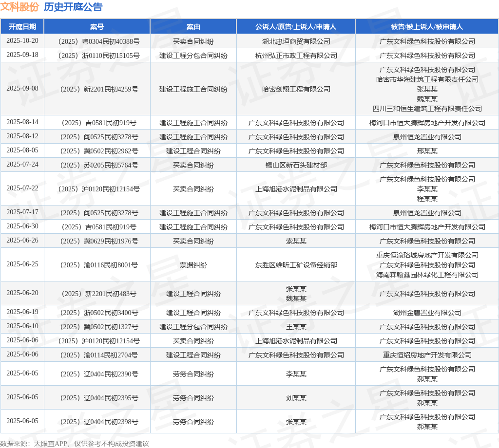
Task: Select the 公诉人/原告/上诉人/申请人 column header
Action: tap(296, 27)
